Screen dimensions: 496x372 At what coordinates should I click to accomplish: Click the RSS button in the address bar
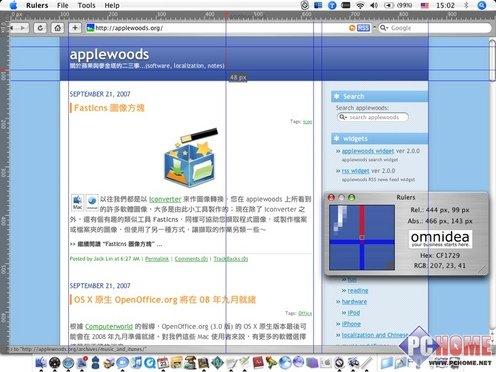click(363, 28)
